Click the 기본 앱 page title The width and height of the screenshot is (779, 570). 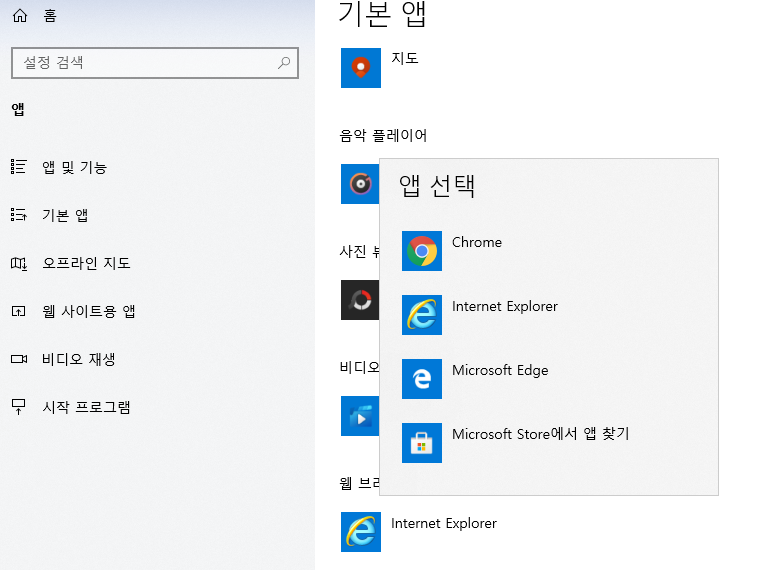coord(382,14)
